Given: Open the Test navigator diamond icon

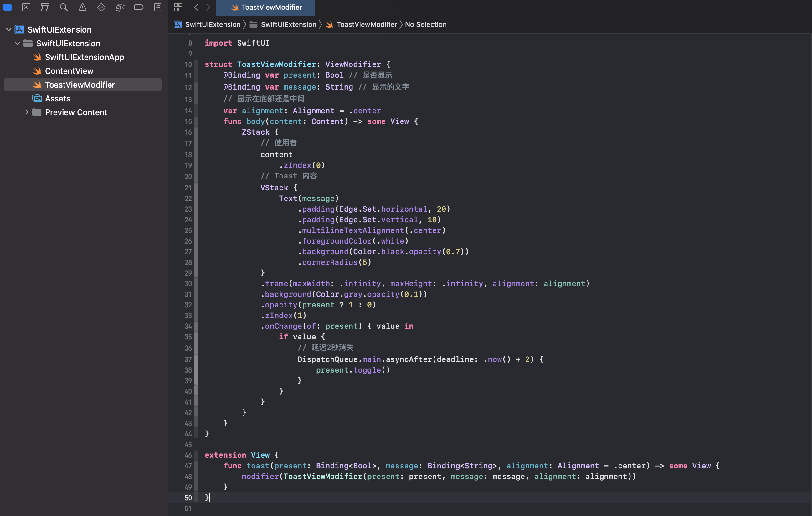Looking at the screenshot, I should pos(101,7).
